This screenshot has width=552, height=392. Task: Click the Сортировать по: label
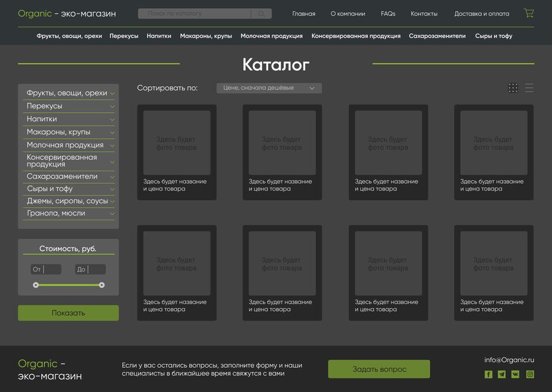[x=167, y=88]
